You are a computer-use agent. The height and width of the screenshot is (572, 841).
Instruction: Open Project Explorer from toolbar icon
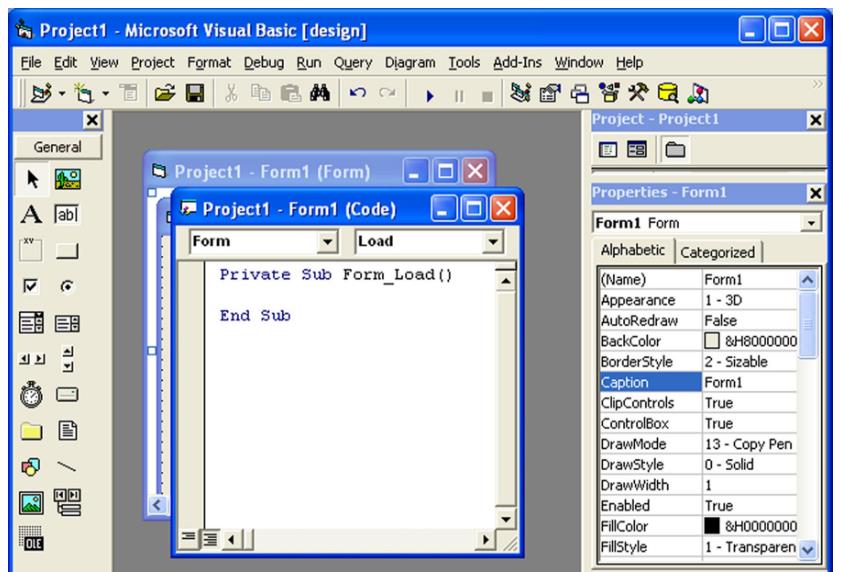[x=520, y=93]
